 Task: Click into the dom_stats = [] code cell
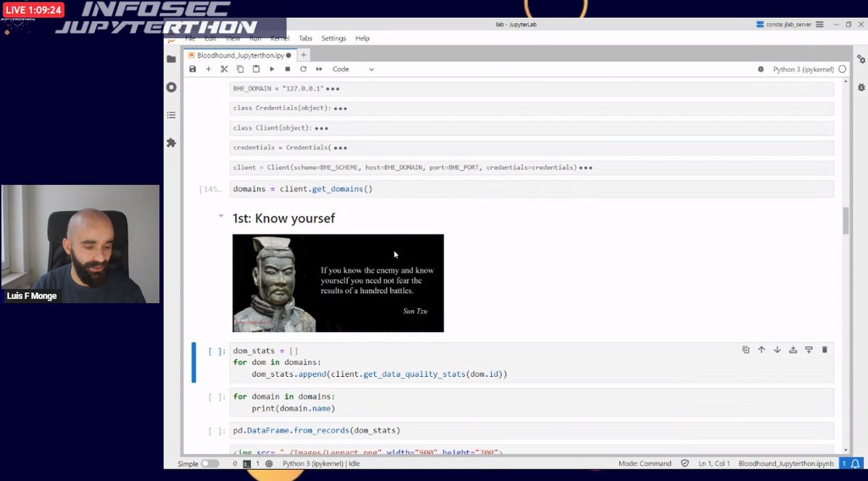pyautogui.click(x=532, y=362)
